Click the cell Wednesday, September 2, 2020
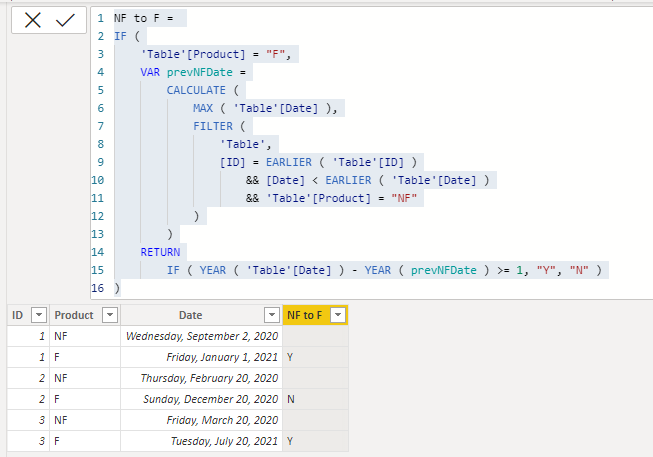 point(202,336)
